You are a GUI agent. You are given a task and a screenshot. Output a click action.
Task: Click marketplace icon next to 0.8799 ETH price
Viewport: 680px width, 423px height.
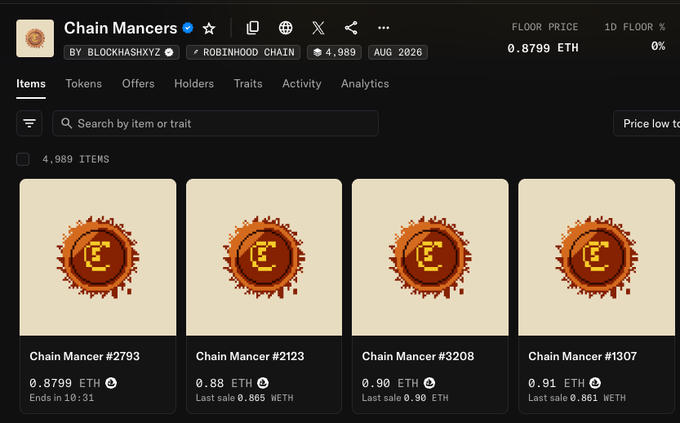111,383
